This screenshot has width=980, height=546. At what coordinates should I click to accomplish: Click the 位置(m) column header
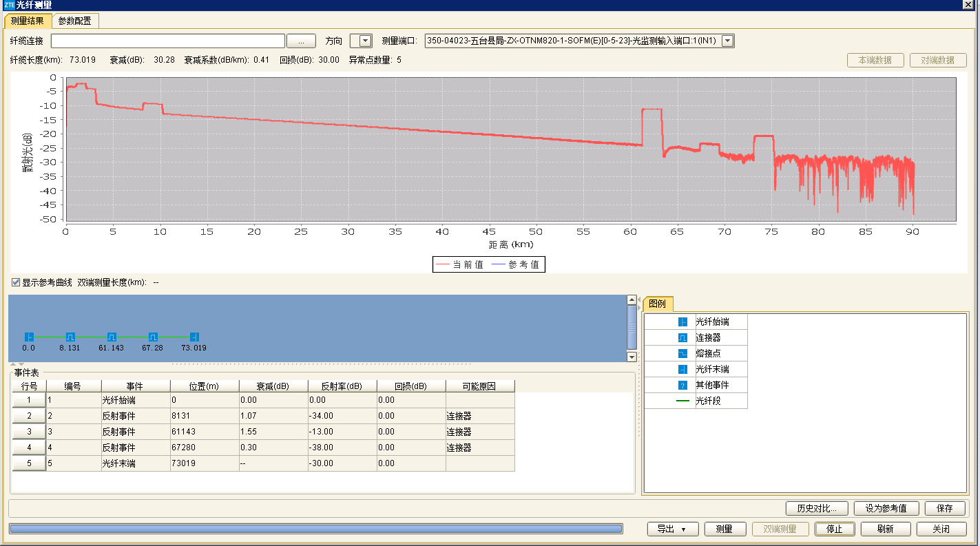[205, 386]
